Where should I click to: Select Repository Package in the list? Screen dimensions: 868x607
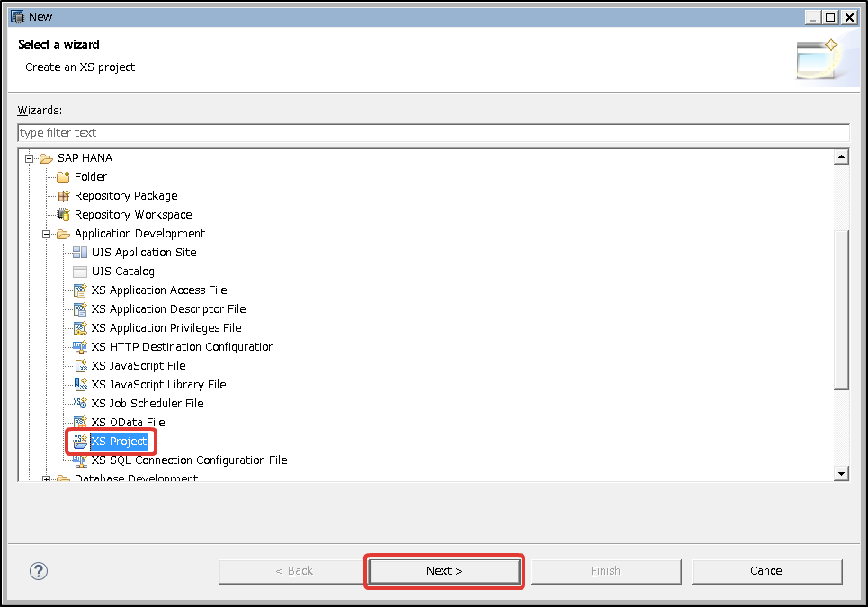tap(126, 196)
